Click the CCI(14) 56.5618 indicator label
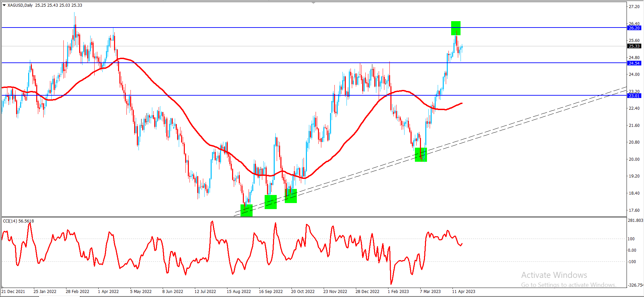644x297 pixels. click(18, 221)
